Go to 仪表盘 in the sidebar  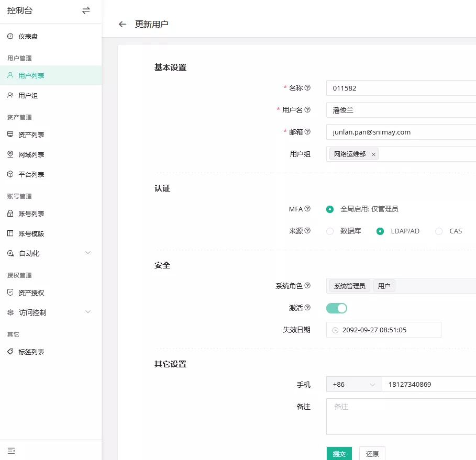(x=28, y=37)
